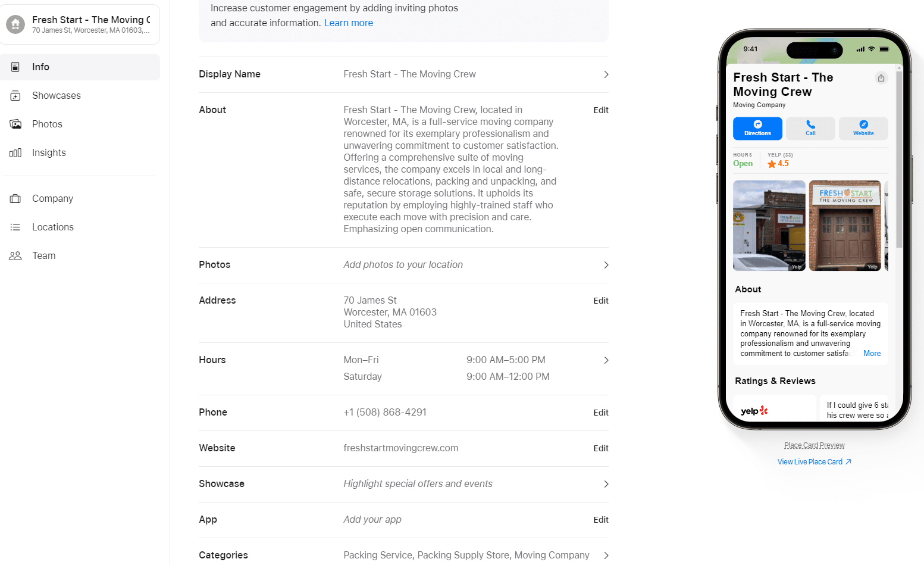Screen dimensions: 924x565
Task: Tap the Directions button in the place card
Action: pyautogui.click(x=757, y=128)
